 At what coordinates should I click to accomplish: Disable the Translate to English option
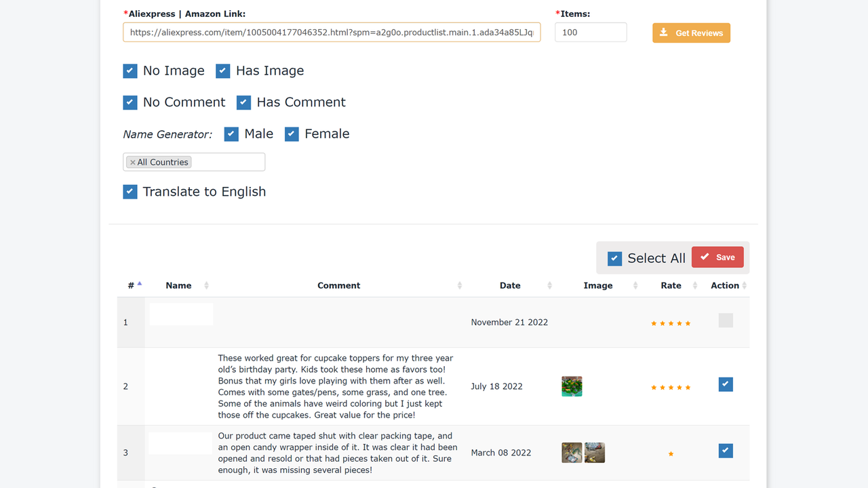130,192
